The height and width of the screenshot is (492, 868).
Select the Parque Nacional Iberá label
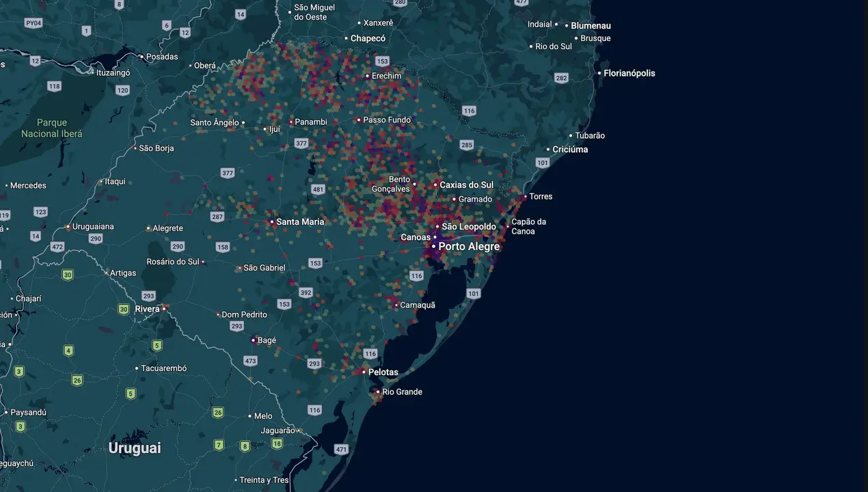[x=51, y=128]
